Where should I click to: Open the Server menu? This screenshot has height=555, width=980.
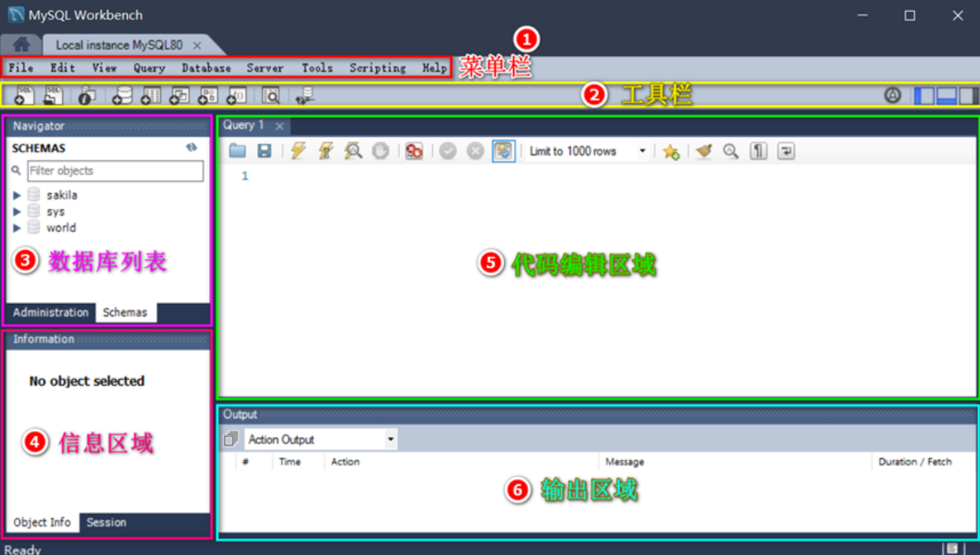click(265, 68)
